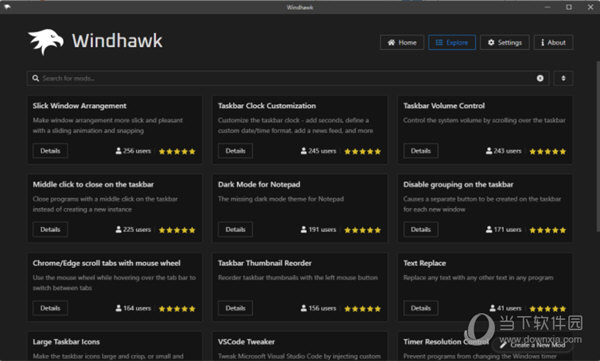This screenshot has height=361, width=600.
Task: Focus the Search for mods field
Action: [288, 78]
